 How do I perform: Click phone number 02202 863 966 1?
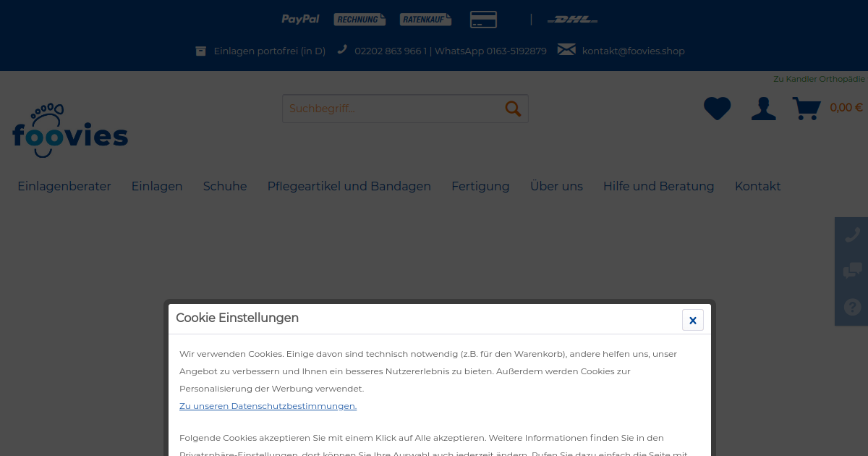(391, 51)
